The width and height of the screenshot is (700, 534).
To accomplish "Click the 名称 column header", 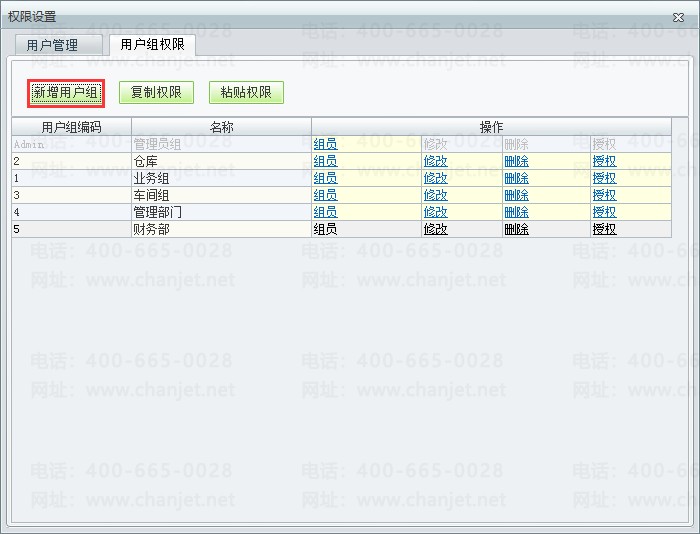I will pos(221,127).
